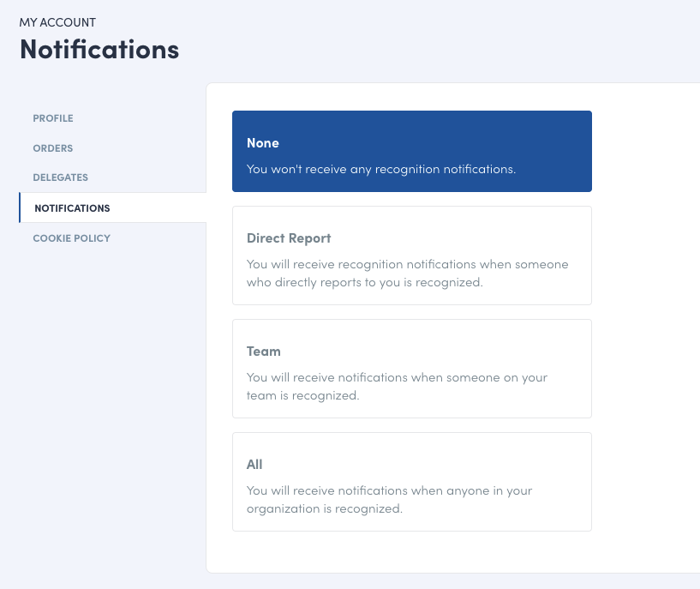The height and width of the screenshot is (589, 700).
Task: Choose the Direct Report notification option
Action: [x=411, y=255]
